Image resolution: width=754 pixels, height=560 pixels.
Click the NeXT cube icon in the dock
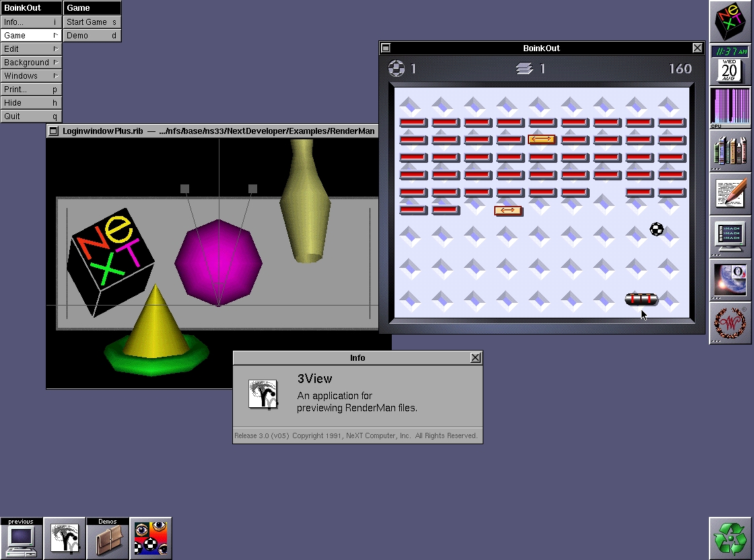click(x=730, y=21)
